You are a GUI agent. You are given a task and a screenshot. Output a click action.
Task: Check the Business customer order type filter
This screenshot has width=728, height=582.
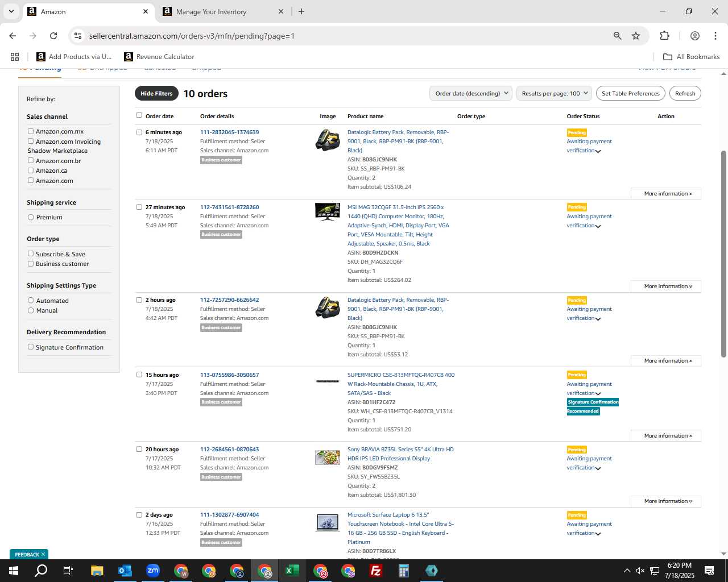tap(31, 264)
